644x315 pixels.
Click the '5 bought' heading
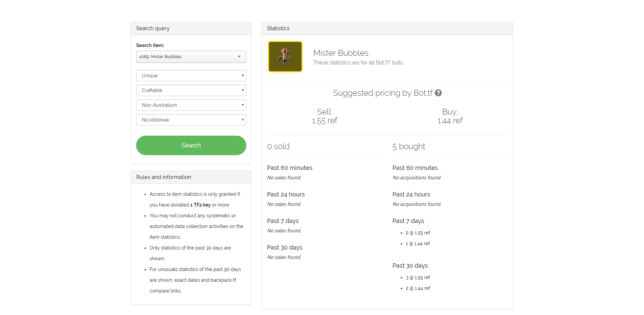coord(409,146)
